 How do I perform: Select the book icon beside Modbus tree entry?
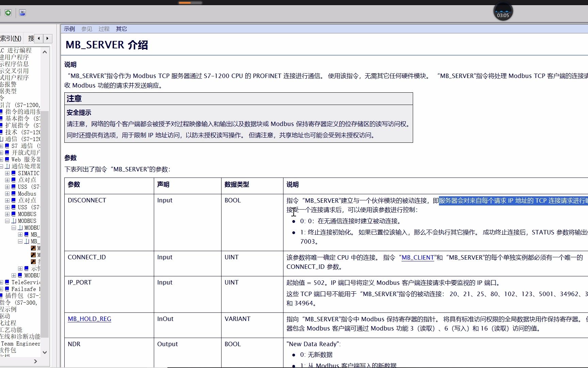click(13, 194)
